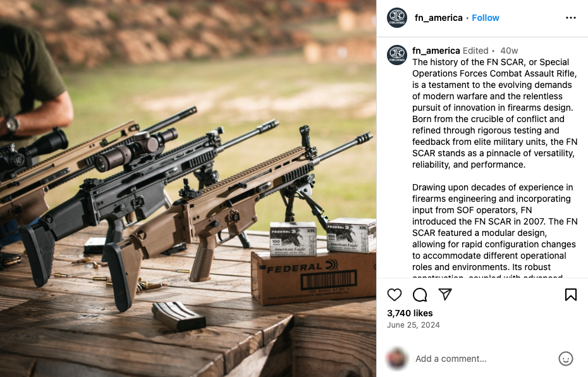Viewport: 588px width, 377px height.
Task: Click your profile picture near comment box
Action: pyautogui.click(x=397, y=359)
